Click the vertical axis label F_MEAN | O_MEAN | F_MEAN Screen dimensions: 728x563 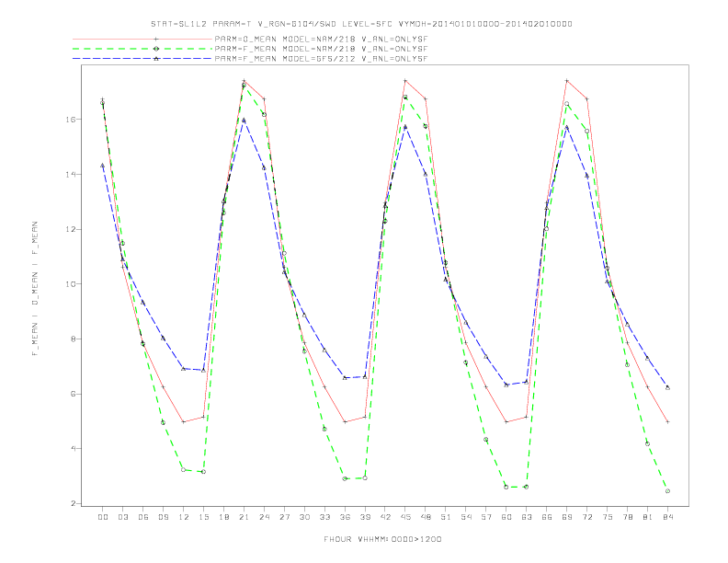pyautogui.click(x=35, y=289)
